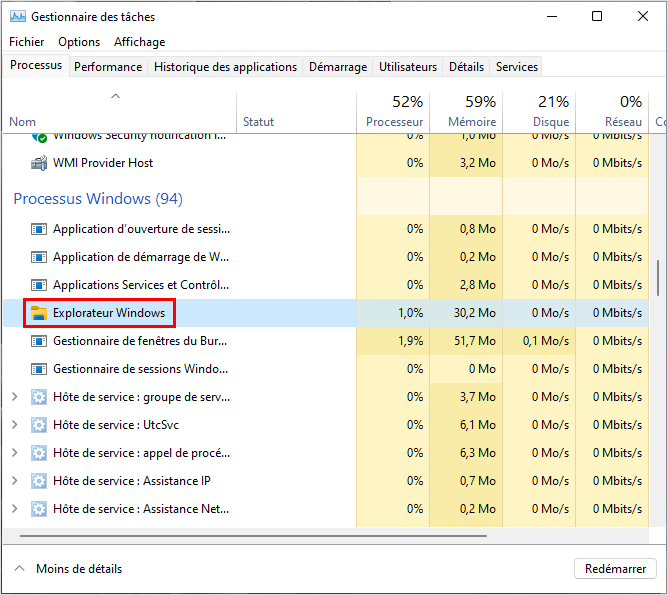The height and width of the screenshot is (595, 668).
Task: Open the Fichier menu
Action: [26, 42]
